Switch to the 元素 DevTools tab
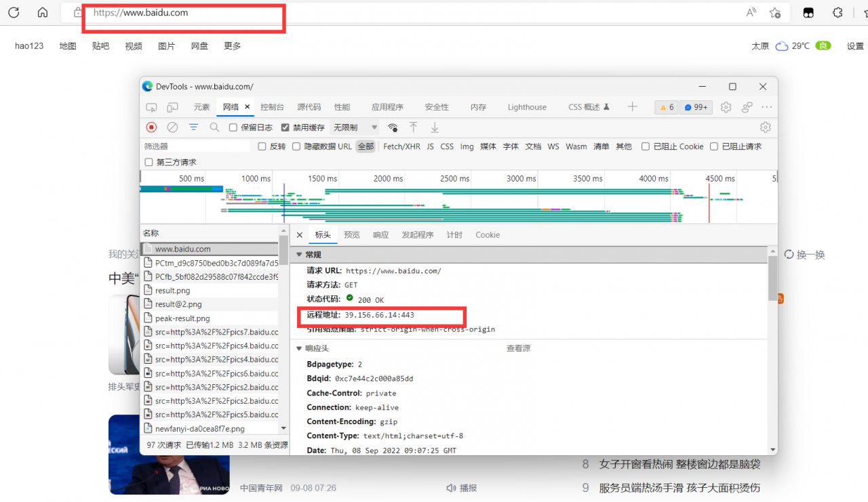The height and width of the screenshot is (502, 868). pos(201,107)
